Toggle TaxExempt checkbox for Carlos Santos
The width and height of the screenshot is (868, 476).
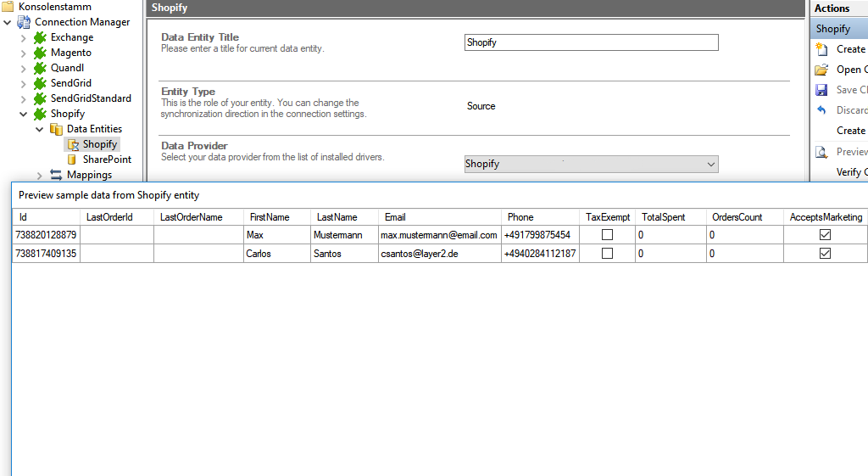coord(607,254)
